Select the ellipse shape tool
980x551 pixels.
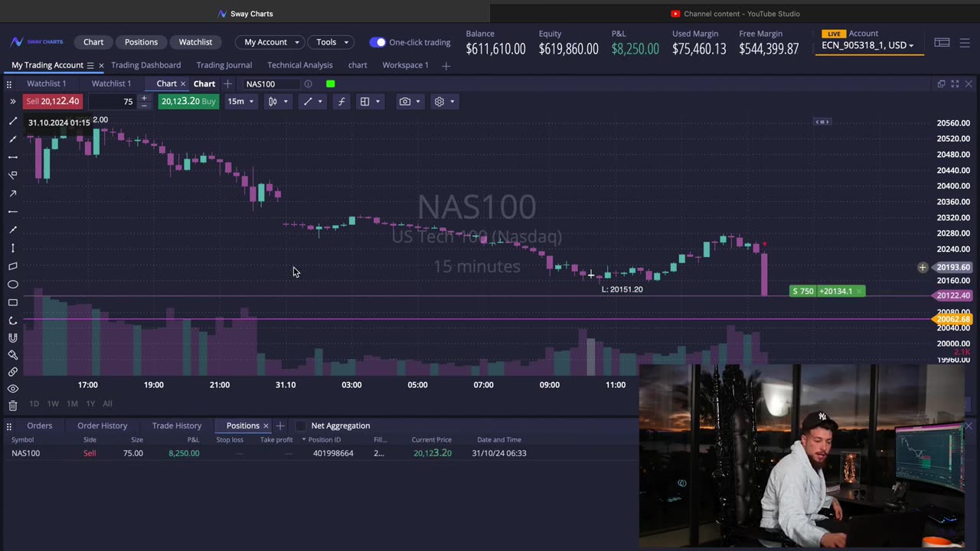[13, 285]
